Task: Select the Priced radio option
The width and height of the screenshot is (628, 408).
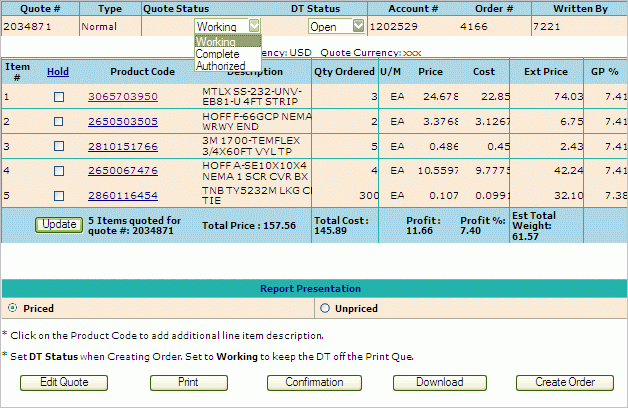Action: point(12,309)
